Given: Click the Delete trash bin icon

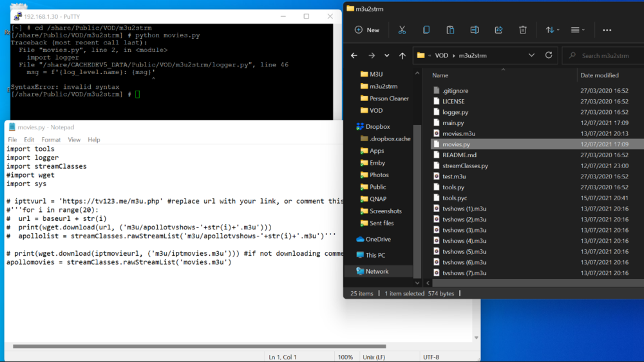Looking at the screenshot, I should 523,30.
